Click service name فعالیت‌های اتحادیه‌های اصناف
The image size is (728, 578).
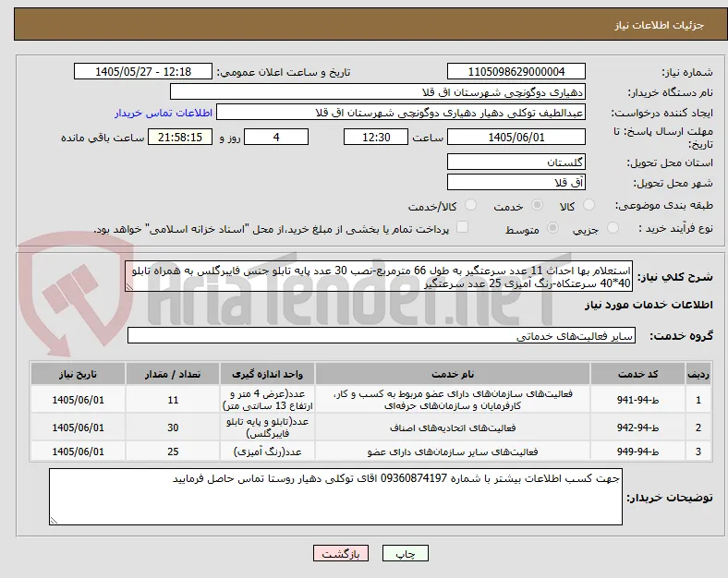click(x=453, y=427)
